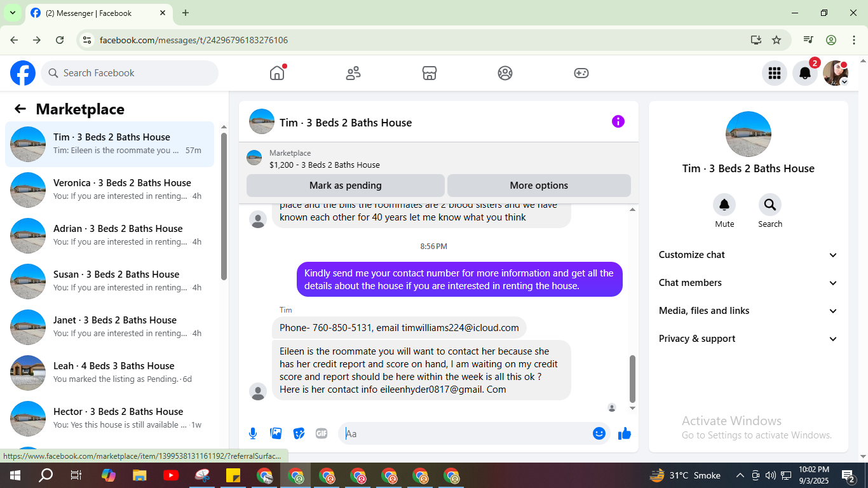
Task: Open Tim's 3 Beds 2 Baths House chat
Action: click(110, 144)
